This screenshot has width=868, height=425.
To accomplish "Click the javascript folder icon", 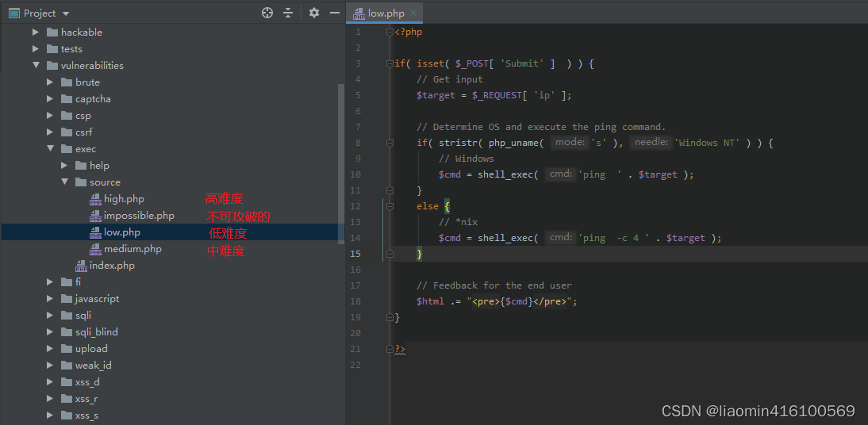I will point(67,299).
